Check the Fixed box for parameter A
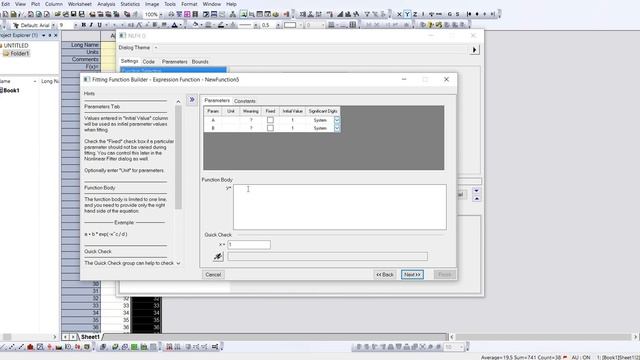 (x=270, y=120)
